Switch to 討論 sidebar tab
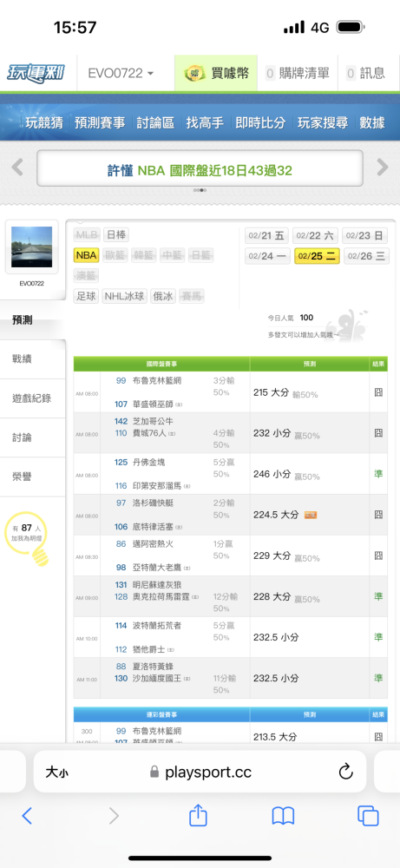 (33, 437)
